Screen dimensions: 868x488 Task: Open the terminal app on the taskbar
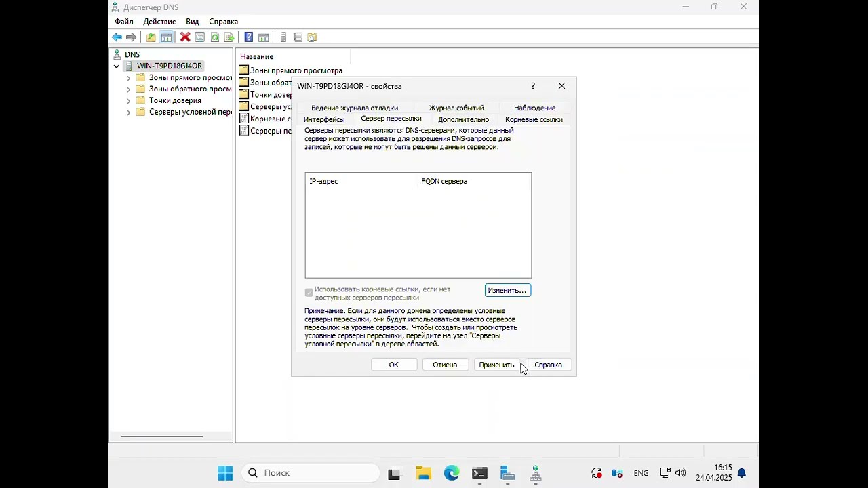479,473
